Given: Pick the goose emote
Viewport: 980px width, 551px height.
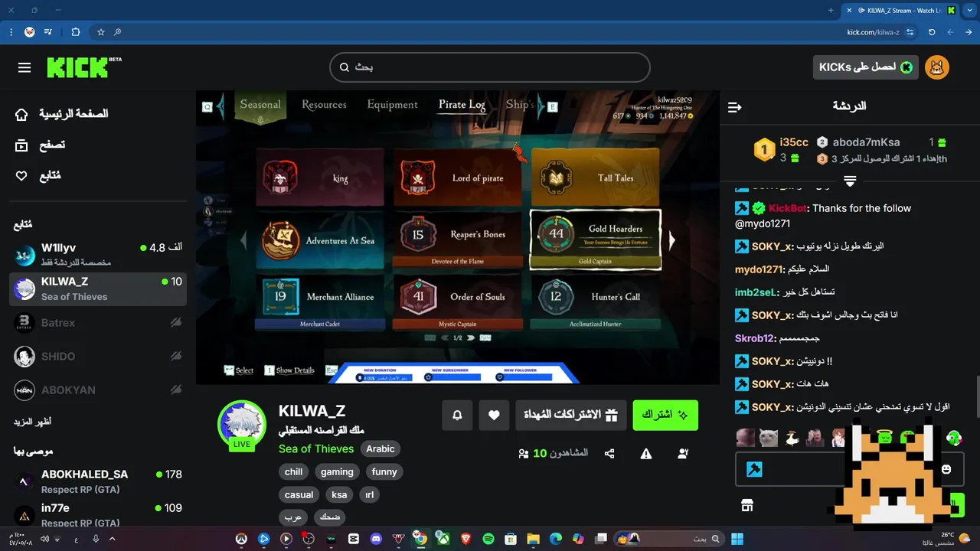Looking at the screenshot, I should click(792, 438).
